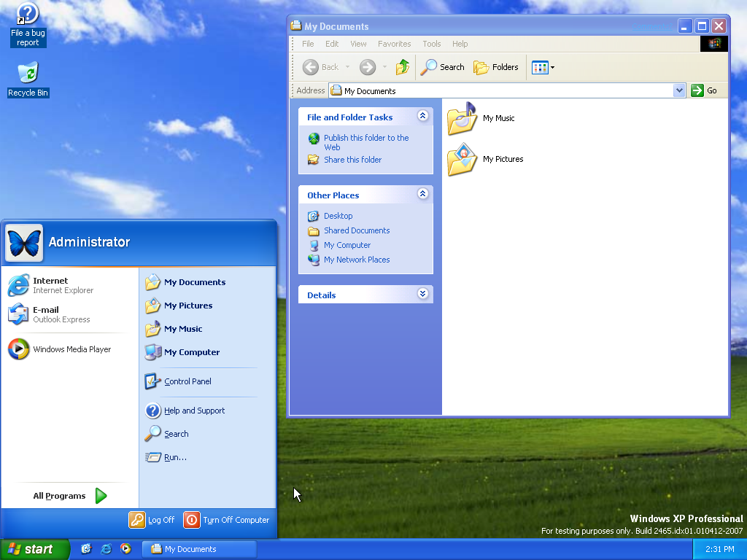Screen dimensions: 747x560
Task: Expand the Address bar dropdown arrow
Action: click(x=679, y=90)
